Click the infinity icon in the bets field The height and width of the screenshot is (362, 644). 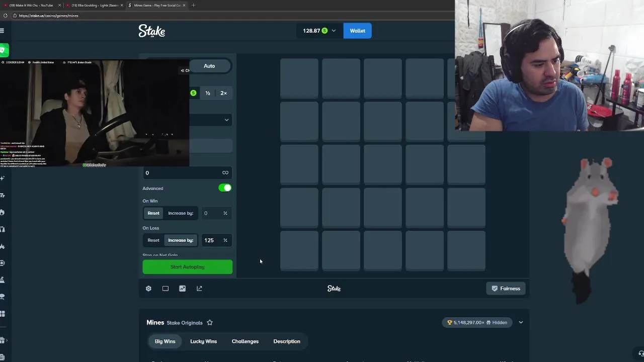[225, 173]
